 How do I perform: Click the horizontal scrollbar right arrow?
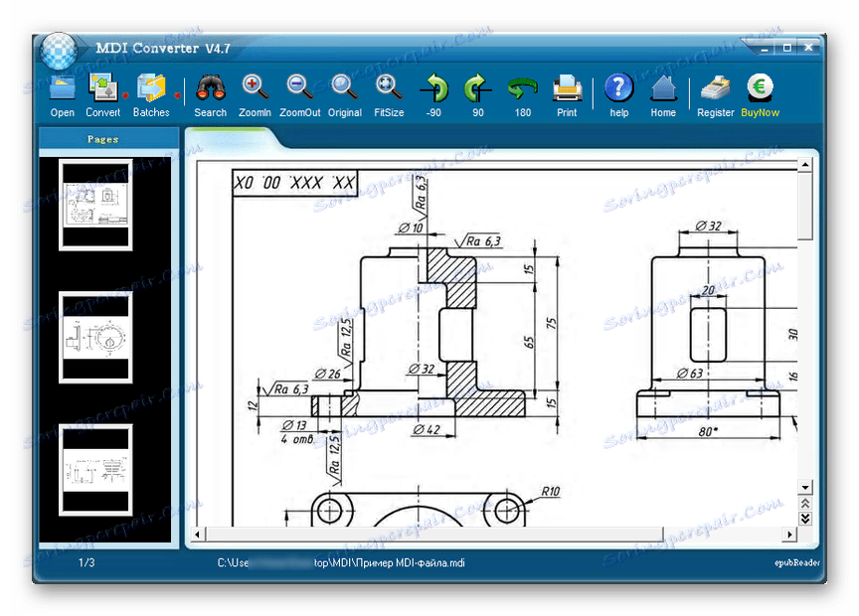(x=789, y=534)
